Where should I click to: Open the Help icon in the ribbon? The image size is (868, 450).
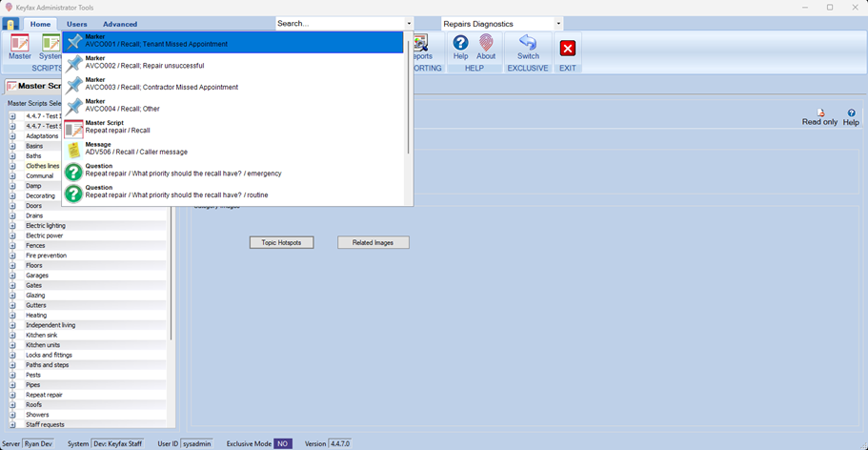coord(460,45)
